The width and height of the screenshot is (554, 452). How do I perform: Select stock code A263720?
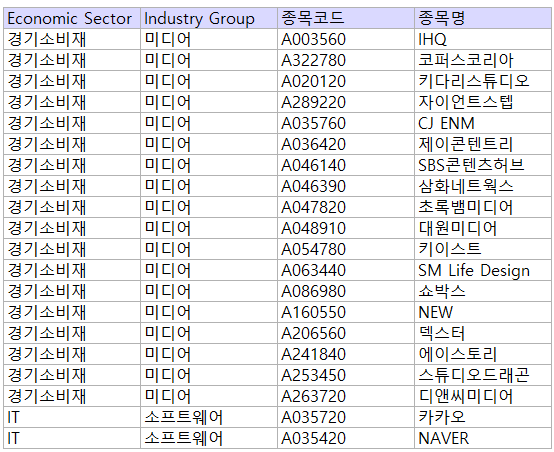[x=346, y=397]
